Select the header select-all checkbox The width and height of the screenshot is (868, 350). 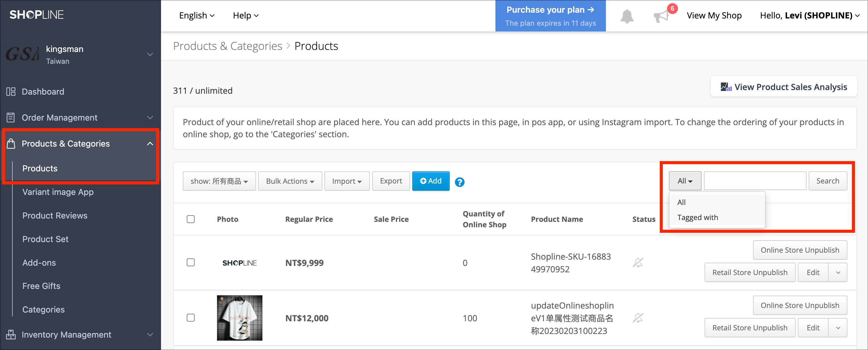tap(191, 219)
